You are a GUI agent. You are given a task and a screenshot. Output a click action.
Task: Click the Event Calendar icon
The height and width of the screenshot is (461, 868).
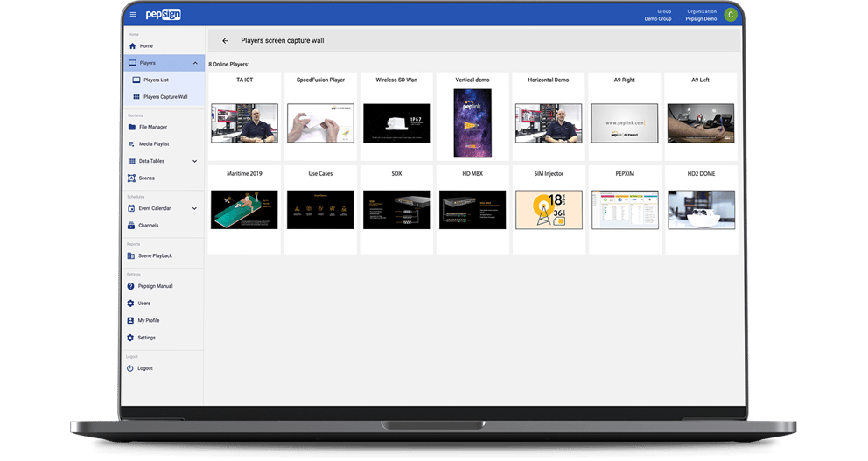click(x=131, y=209)
